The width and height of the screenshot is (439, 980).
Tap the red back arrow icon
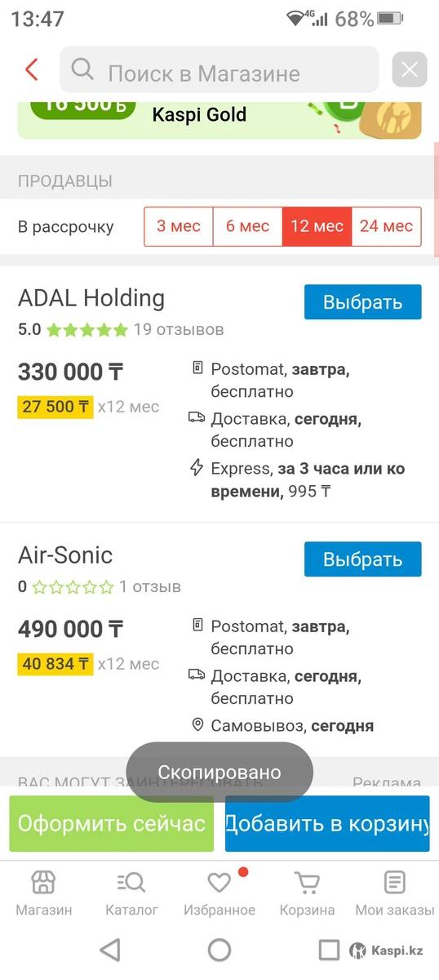(32, 69)
